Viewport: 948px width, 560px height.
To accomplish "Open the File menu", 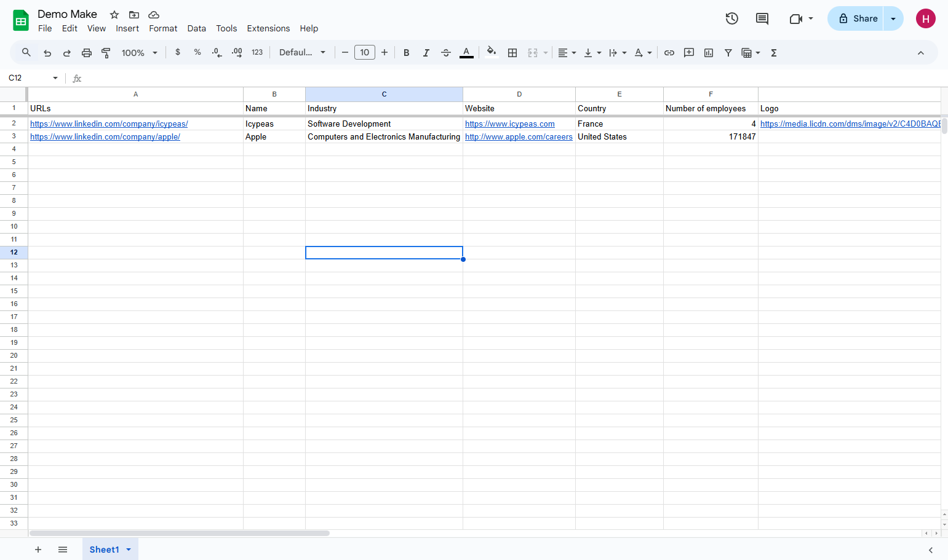I will [x=45, y=28].
